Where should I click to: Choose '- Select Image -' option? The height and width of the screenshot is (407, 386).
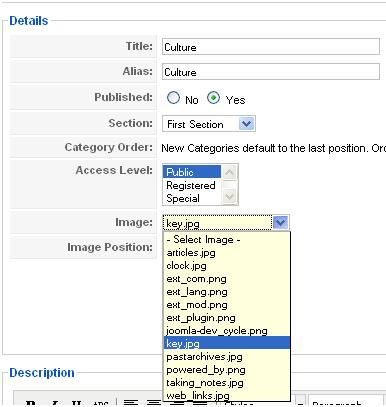pyautogui.click(x=227, y=239)
